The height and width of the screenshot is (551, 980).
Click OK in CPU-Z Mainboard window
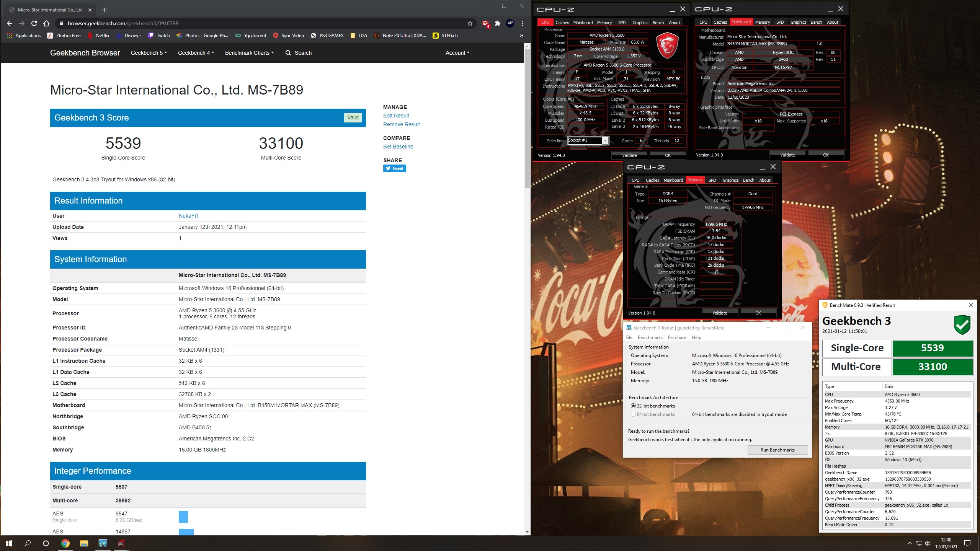[x=826, y=155]
